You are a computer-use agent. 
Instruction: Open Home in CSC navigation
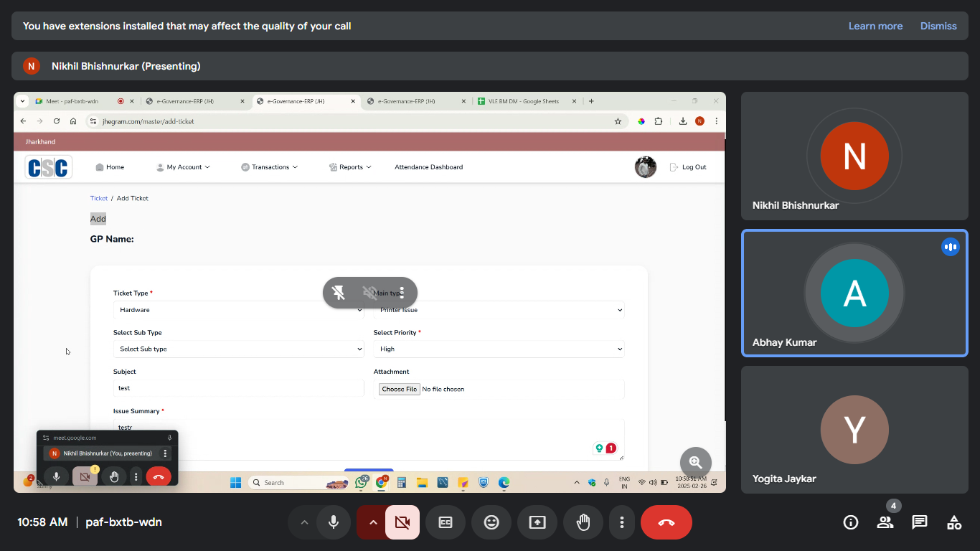110,167
